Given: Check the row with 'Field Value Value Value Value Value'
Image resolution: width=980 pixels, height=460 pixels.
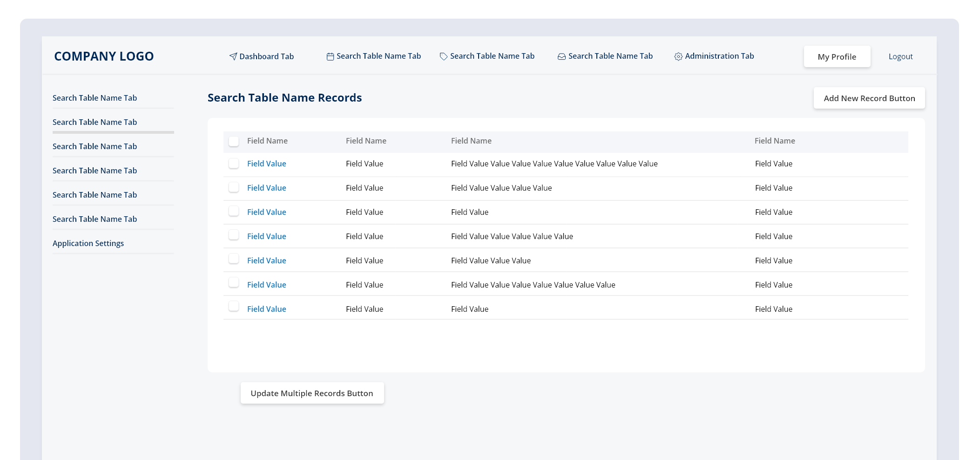Looking at the screenshot, I should point(234,235).
